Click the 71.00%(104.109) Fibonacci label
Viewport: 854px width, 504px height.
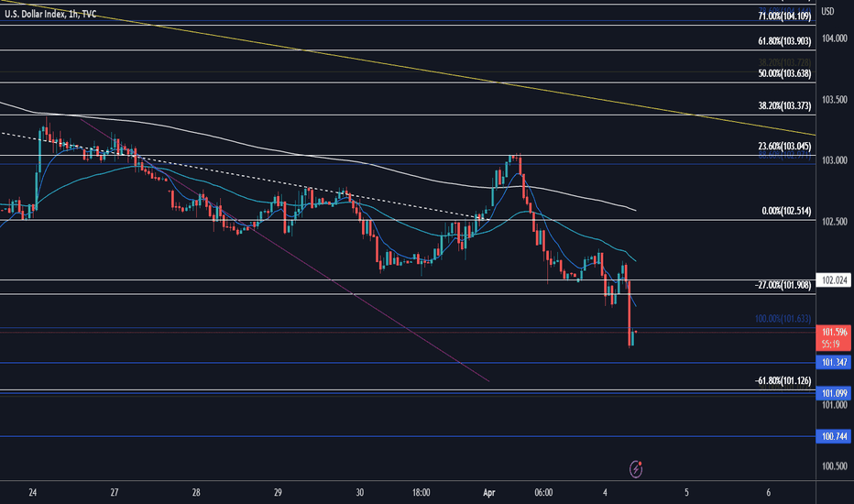[x=784, y=16]
